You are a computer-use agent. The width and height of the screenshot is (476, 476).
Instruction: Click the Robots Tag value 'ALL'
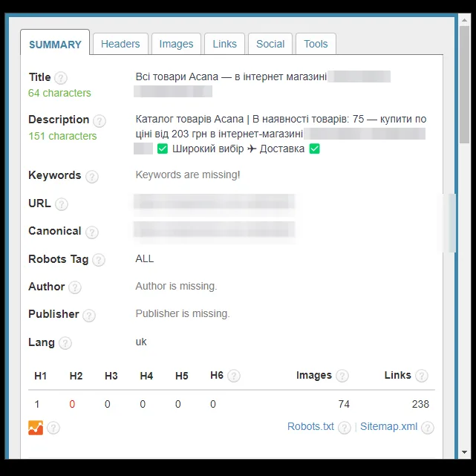[145, 258]
